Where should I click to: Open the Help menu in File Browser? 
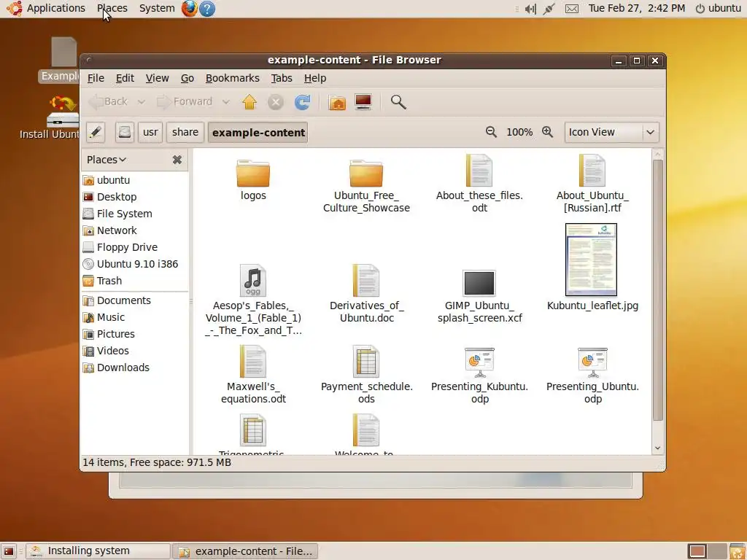pyautogui.click(x=315, y=78)
